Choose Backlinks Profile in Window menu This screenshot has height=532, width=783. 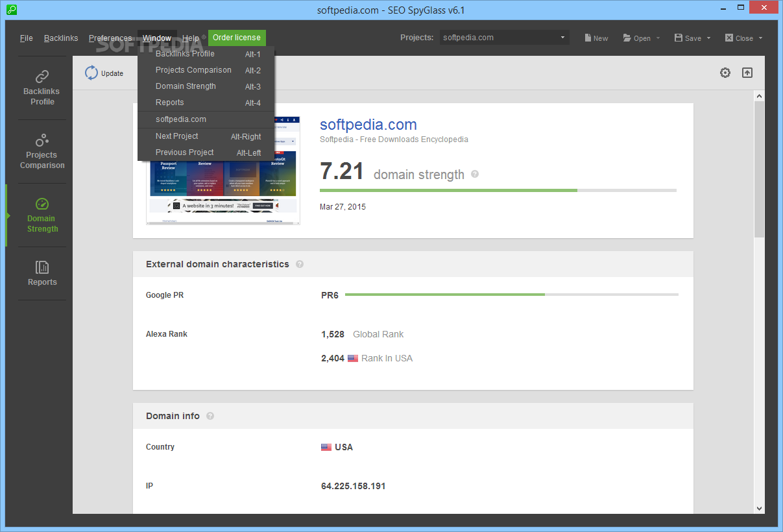coord(206,54)
